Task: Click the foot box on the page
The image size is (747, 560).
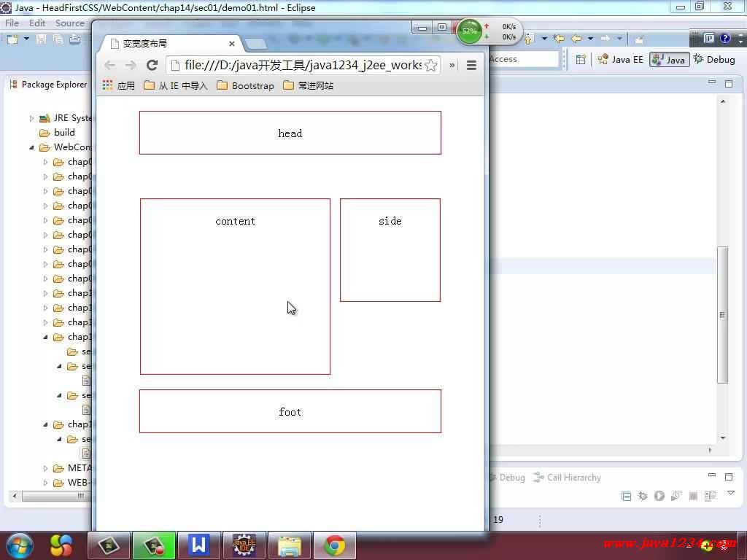Action: tap(290, 411)
